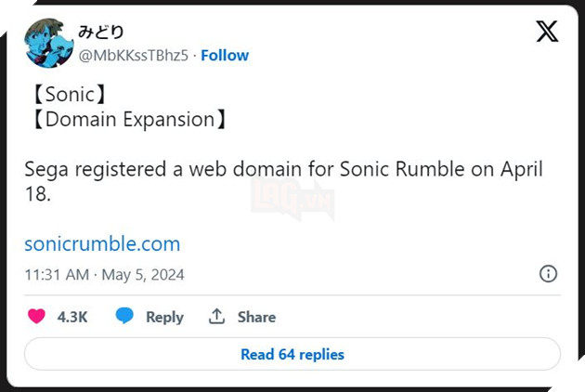Viewport: 585px width, 392px height.
Task: Click the Reply text label
Action: (164, 317)
